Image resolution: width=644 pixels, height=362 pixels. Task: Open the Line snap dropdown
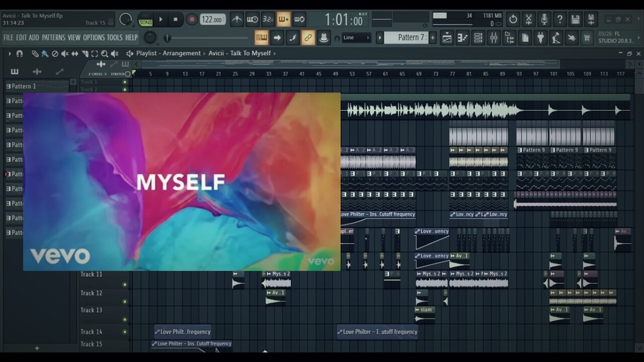[356, 38]
